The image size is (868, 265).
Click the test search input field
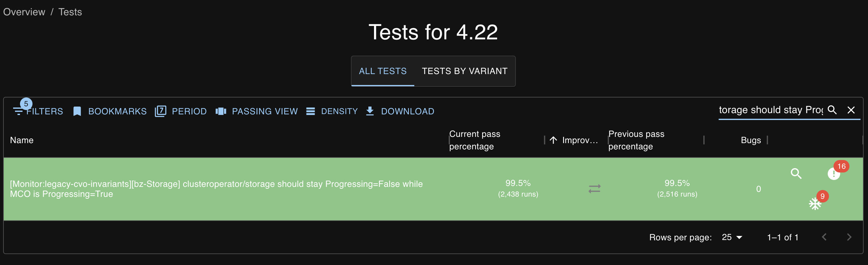coord(770,110)
